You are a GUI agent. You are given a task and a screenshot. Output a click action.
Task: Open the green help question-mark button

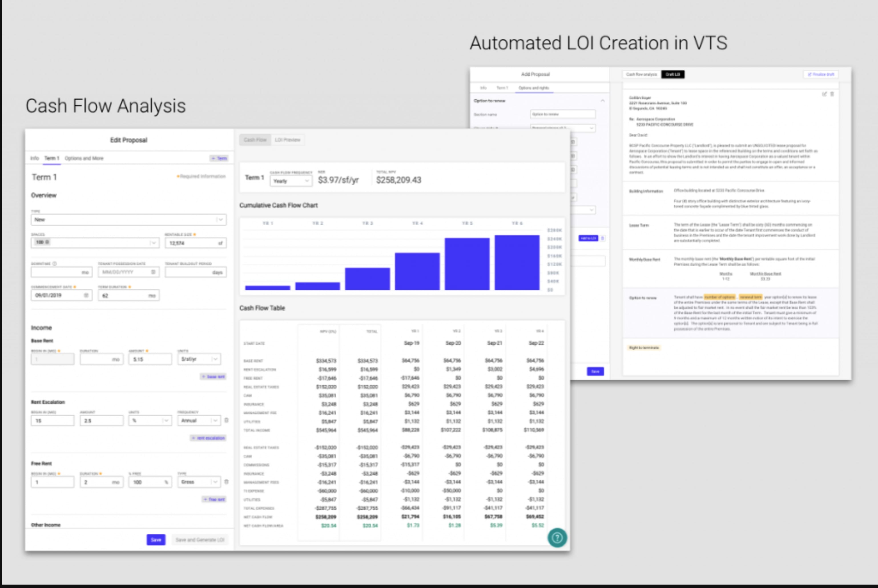[557, 538]
